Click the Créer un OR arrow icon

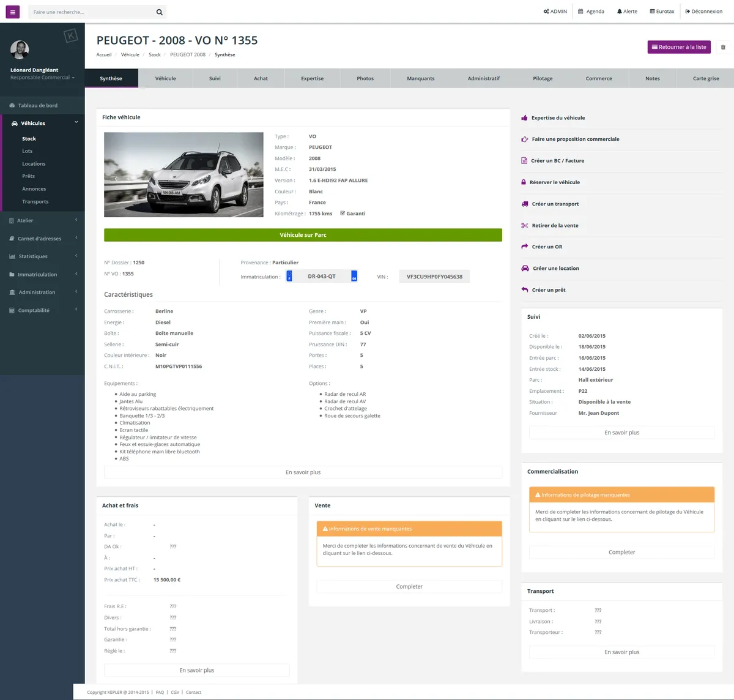524,247
